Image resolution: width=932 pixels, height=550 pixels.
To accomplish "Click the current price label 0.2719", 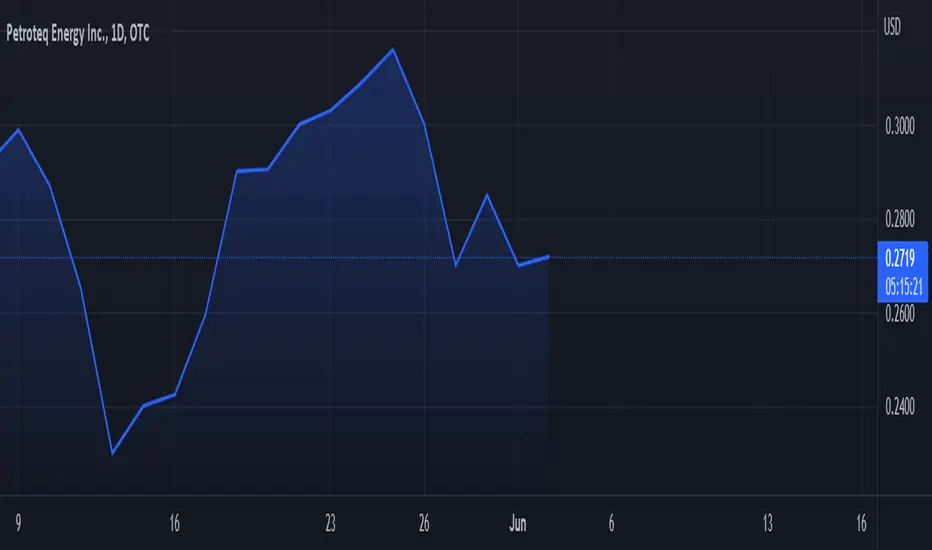I will [900, 258].
